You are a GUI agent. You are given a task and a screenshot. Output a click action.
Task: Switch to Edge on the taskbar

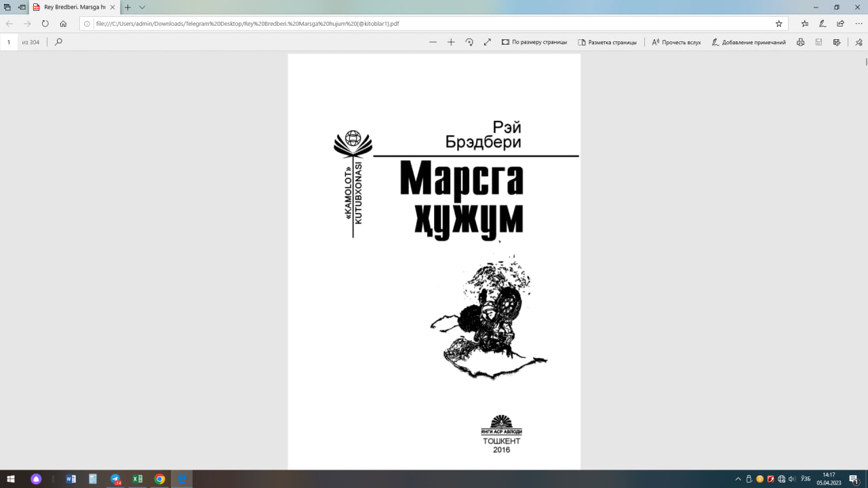point(182,479)
